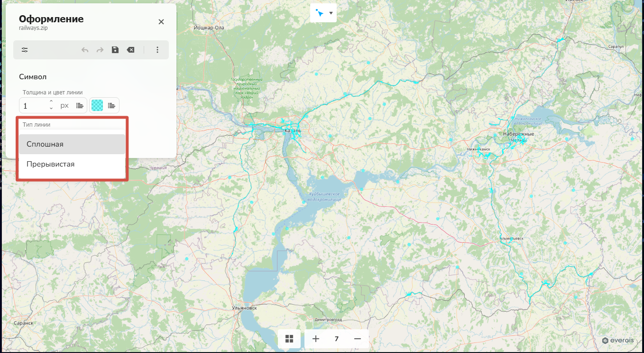644x353 pixels.
Task: Close the Оформление panel
Action: point(161,22)
